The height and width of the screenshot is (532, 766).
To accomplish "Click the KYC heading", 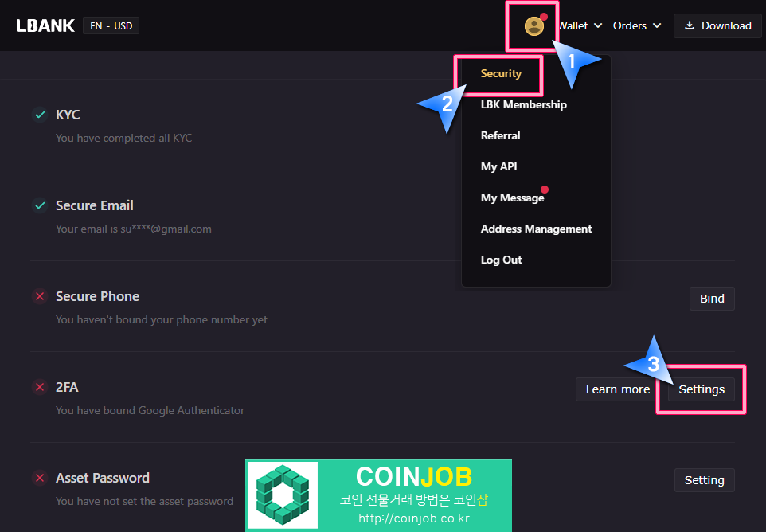I will point(68,115).
